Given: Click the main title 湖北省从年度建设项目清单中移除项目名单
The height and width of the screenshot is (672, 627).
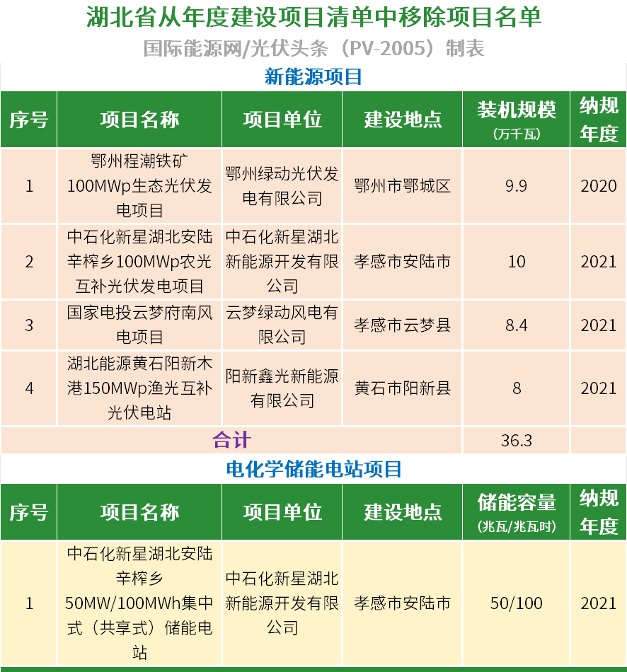Looking at the screenshot, I should coord(313,18).
